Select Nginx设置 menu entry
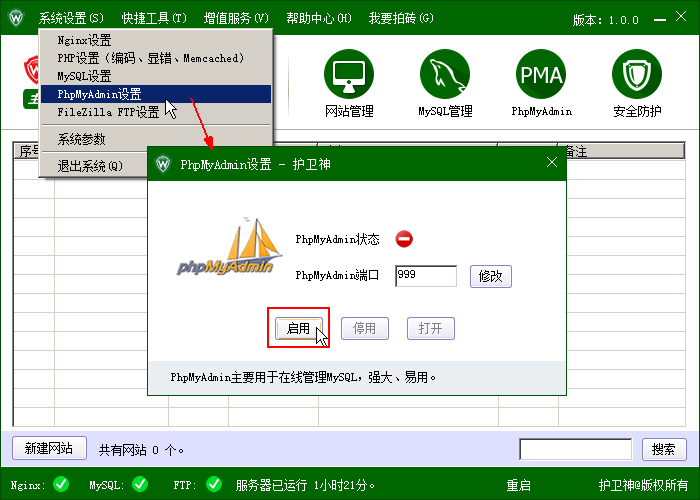This screenshot has width=700, height=500. coord(156,40)
